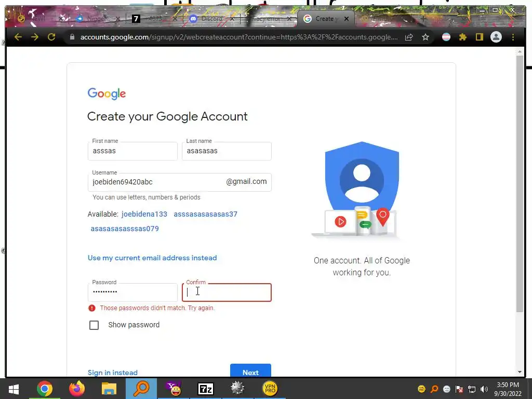Click the scrollbar down arrow
The image size is (532, 399).
(x=520, y=372)
